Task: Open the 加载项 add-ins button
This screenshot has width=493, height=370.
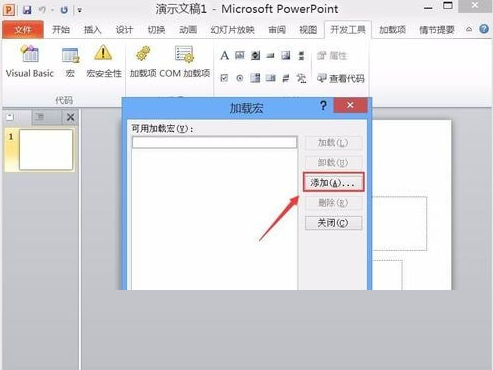Action: (x=143, y=62)
